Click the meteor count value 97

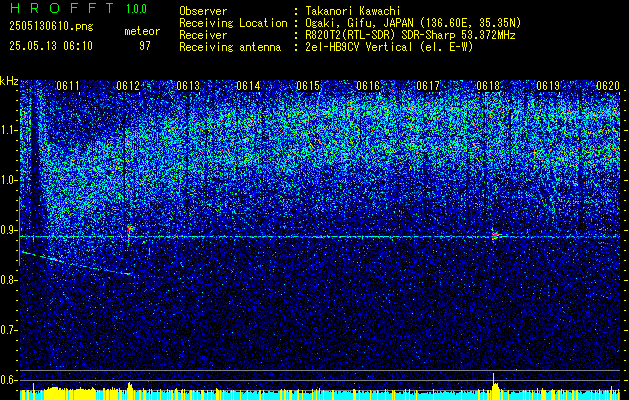click(x=145, y=46)
